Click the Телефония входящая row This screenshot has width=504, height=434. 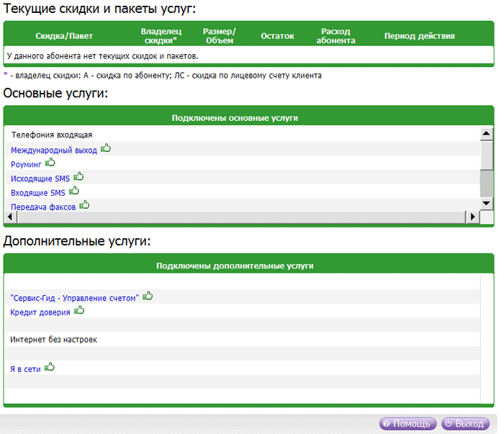[243, 135]
